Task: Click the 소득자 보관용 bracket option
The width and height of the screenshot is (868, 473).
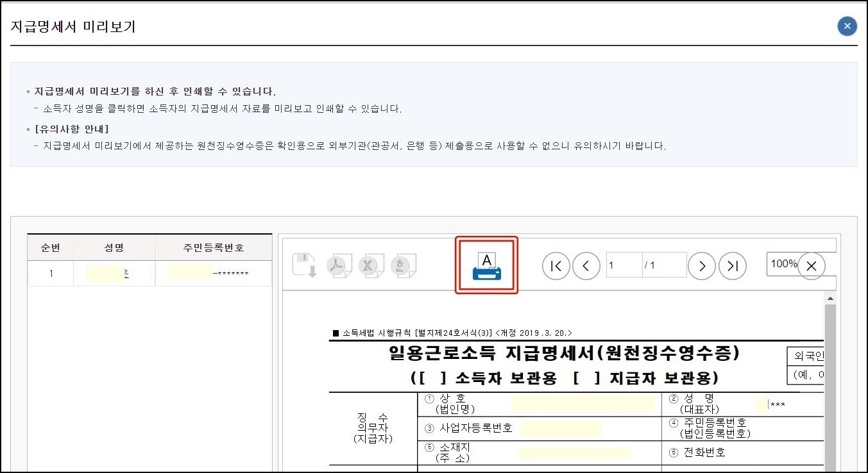Action: point(483,377)
